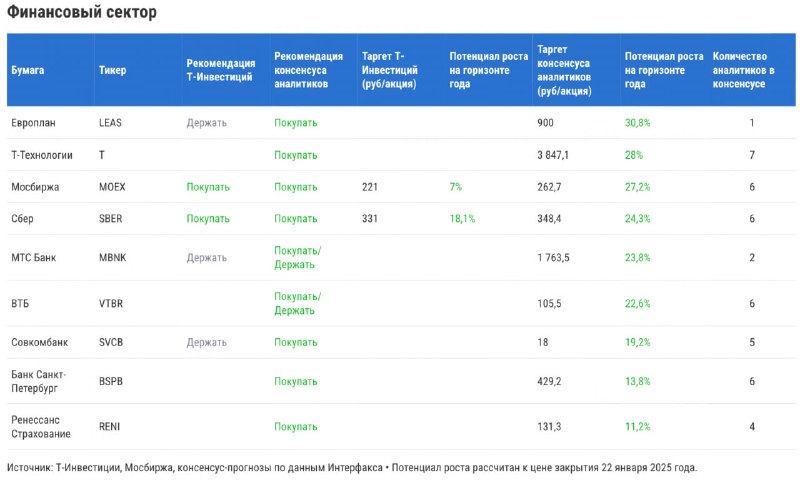800x480 pixels.
Task: Click Мосбиржа growth potential 7%
Action: (x=456, y=187)
